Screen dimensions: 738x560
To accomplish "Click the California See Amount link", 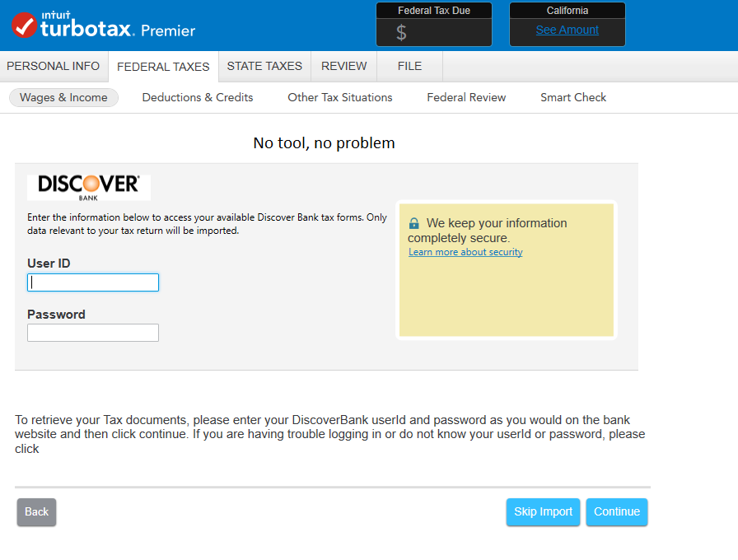I will [x=568, y=30].
